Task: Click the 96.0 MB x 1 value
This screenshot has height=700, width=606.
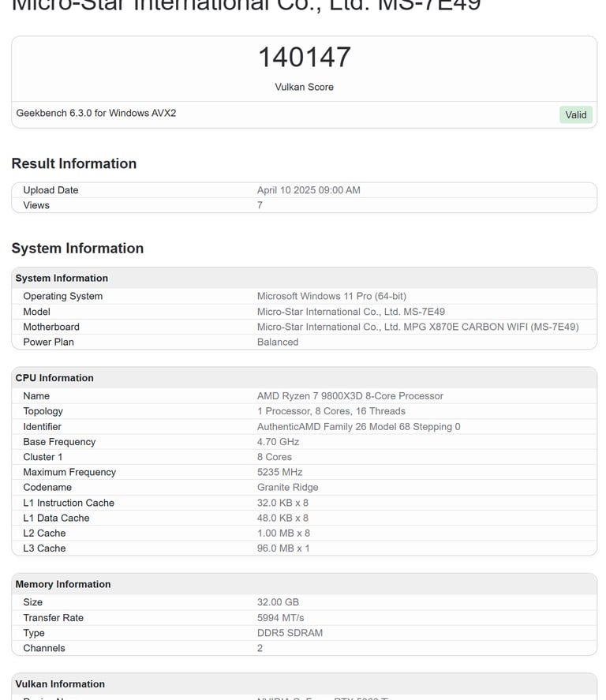Action: click(283, 548)
